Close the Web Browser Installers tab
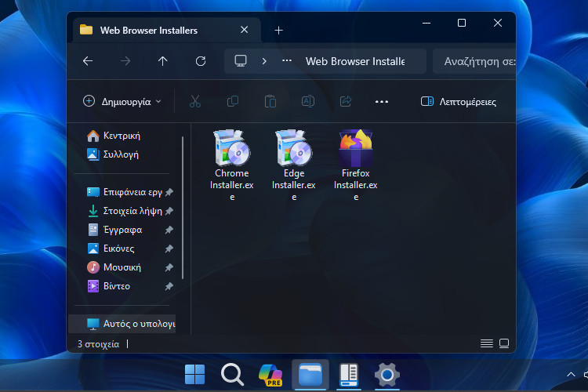588x392 pixels. pyautogui.click(x=244, y=30)
